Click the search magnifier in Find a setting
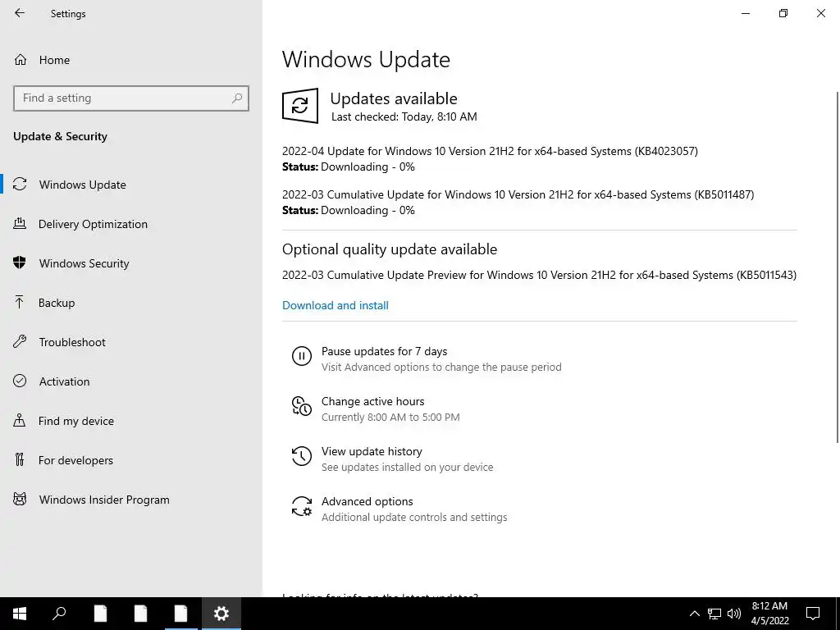The image size is (840, 630). tap(237, 98)
